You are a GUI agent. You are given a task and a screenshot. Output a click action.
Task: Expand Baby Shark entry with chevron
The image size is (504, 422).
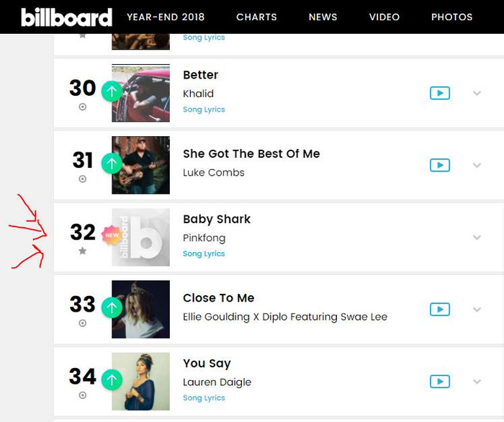[477, 238]
